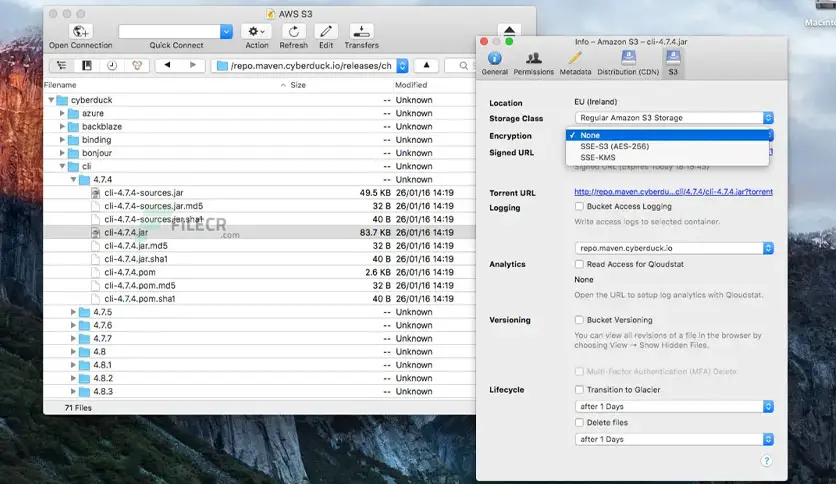This screenshot has width=836, height=484.
Task: Expand the 4.8.1 folder
Action: pos(74,365)
